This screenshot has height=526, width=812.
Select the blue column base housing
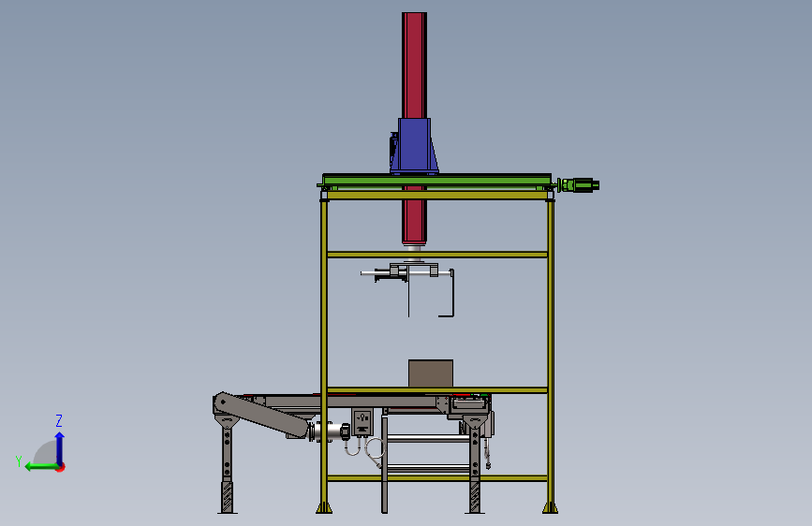coord(414,146)
